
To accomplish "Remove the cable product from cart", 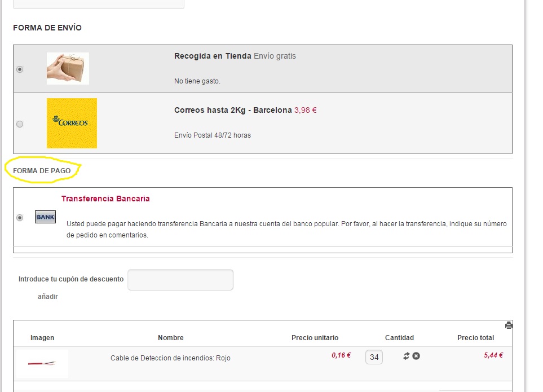I will click(416, 356).
